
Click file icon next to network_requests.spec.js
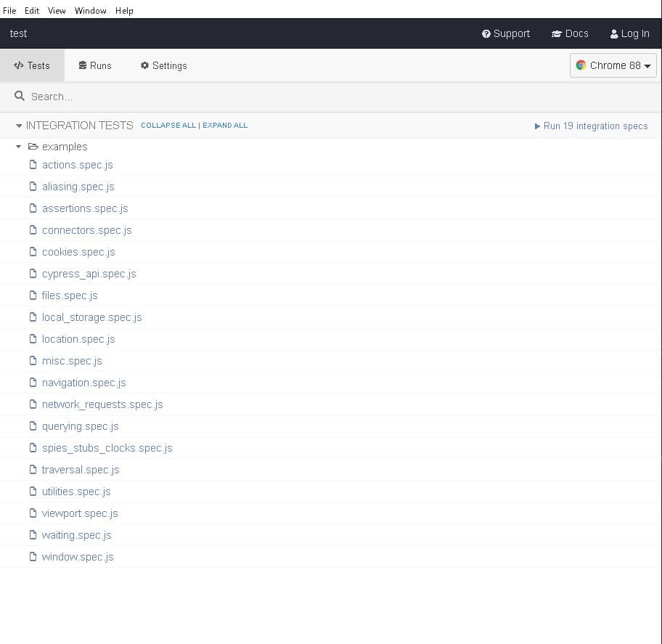[33, 404]
